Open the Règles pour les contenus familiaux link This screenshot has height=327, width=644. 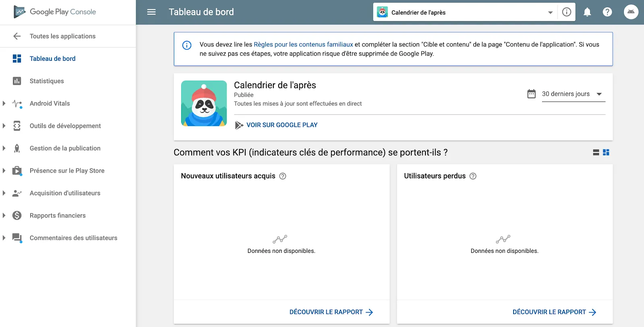point(303,45)
